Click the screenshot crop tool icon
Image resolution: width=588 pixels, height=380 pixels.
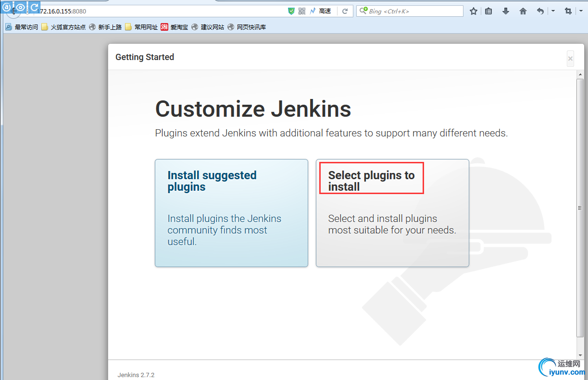pos(568,11)
